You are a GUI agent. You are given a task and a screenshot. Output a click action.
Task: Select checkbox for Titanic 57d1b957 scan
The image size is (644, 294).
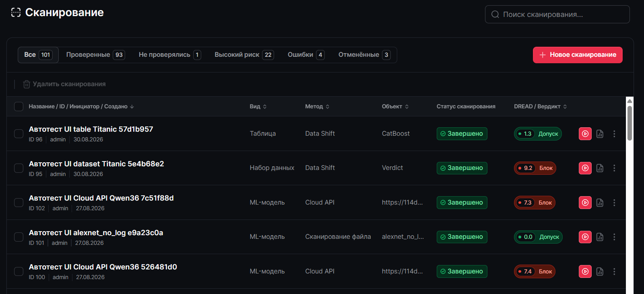19,134
